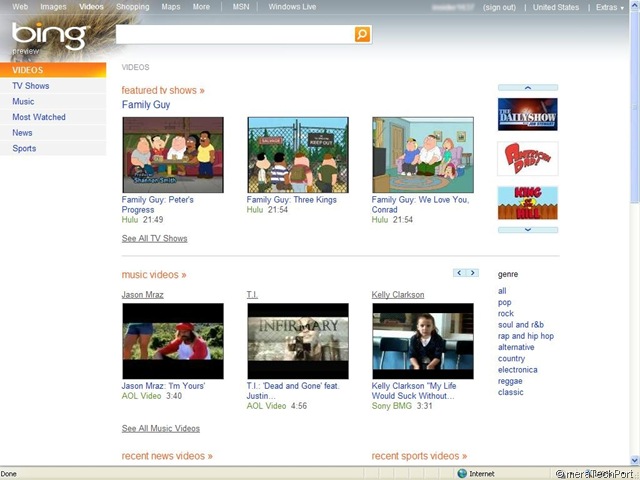
Task: Open Music in the sidebar
Action: [53, 101]
